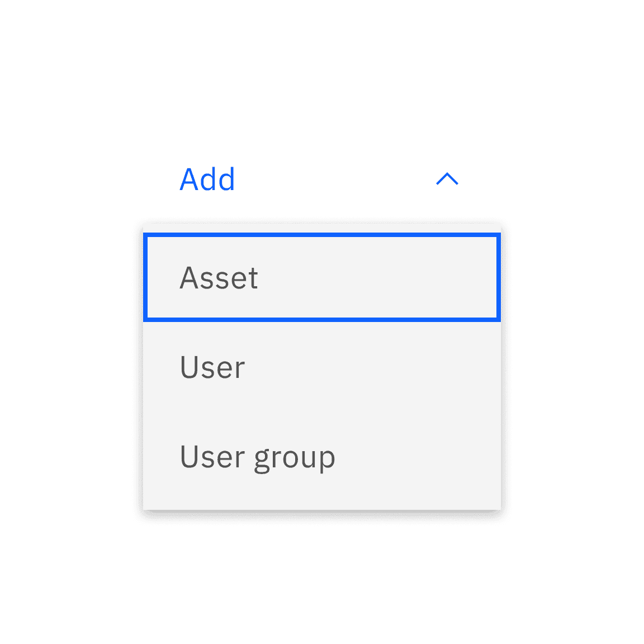Choose the first option under Add
Image resolution: width=644 pixels, height=644 pixels.
click(x=321, y=278)
